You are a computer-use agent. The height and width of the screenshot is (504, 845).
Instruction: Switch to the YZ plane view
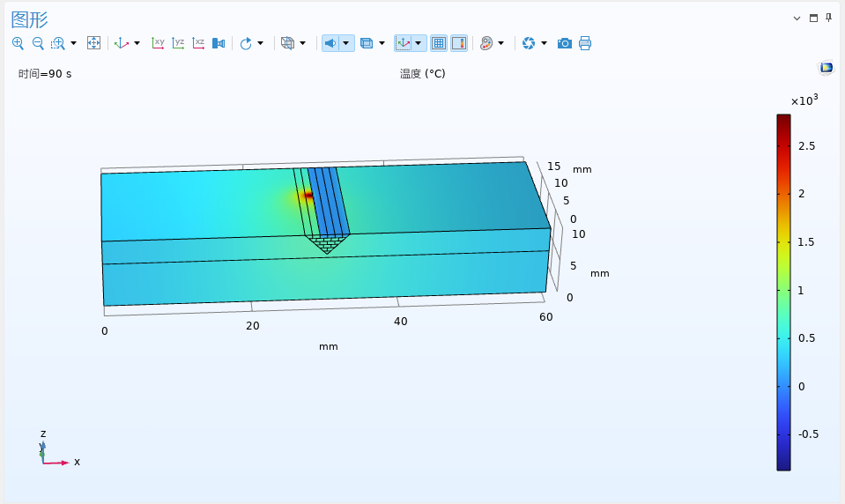(x=178, y=43)
